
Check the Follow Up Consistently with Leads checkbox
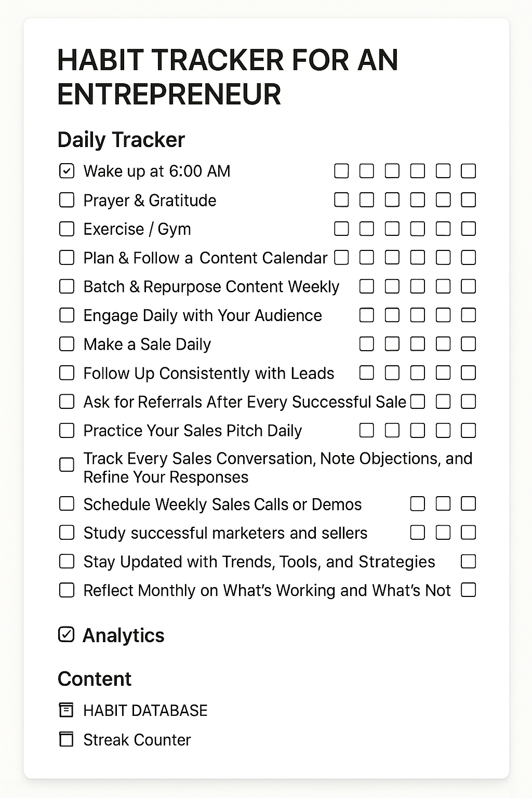pyautogui.click(x=66, y=373)
